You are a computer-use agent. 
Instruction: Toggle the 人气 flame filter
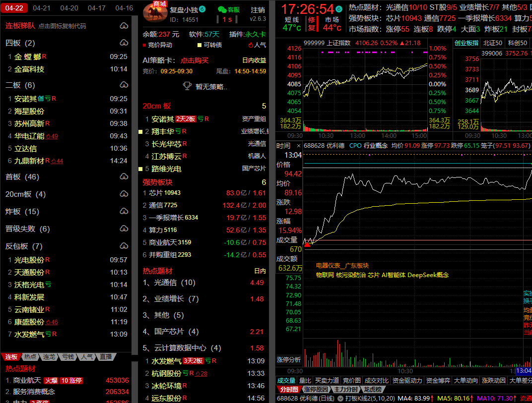[257, 45]
